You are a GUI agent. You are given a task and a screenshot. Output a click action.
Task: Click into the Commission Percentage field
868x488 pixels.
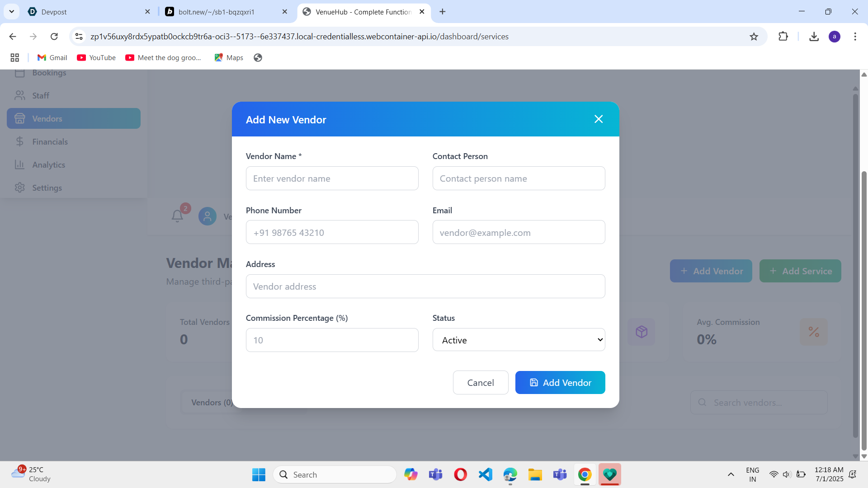pos(332,340)
